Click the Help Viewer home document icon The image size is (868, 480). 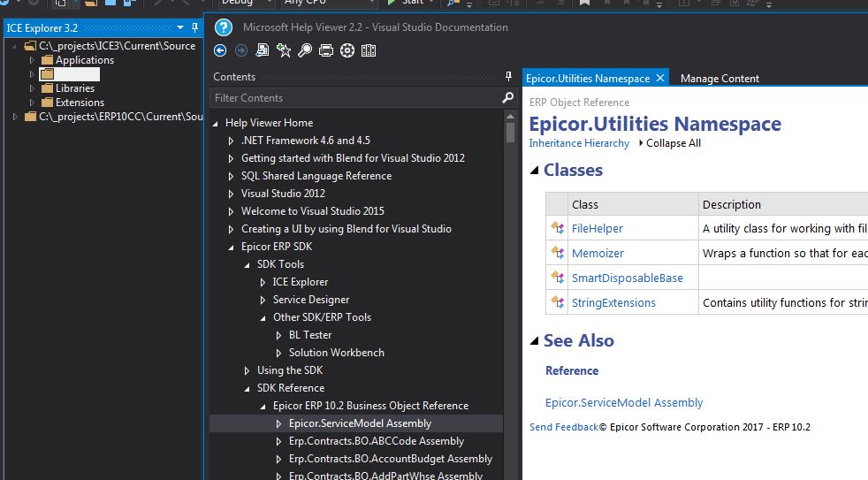pyautogui.click(x=263, y=50)
